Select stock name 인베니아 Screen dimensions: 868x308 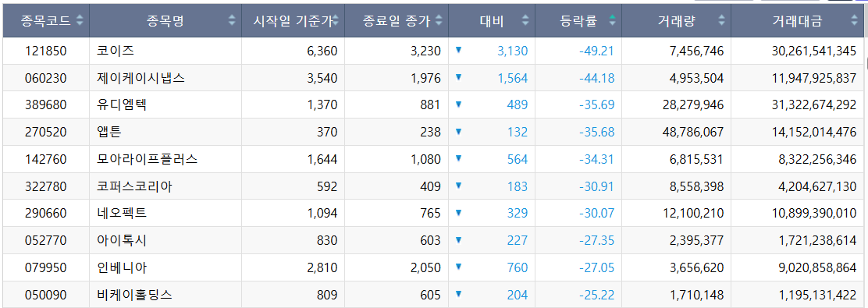click(122, 267)
